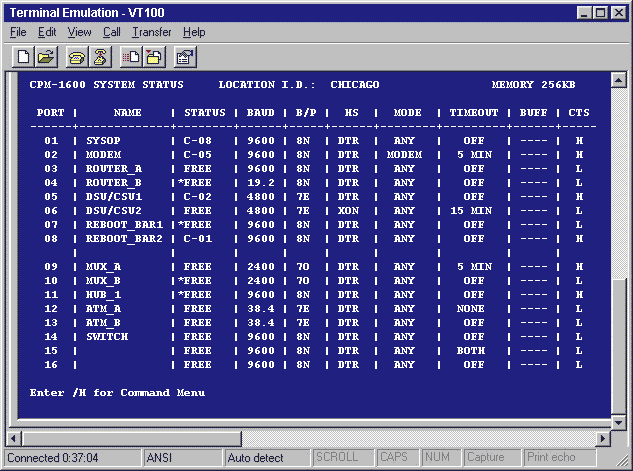This screenshot has height=471, width=633.
Task: Click the vertical scrollbar down arrow
Action: [x=618, y=422]
